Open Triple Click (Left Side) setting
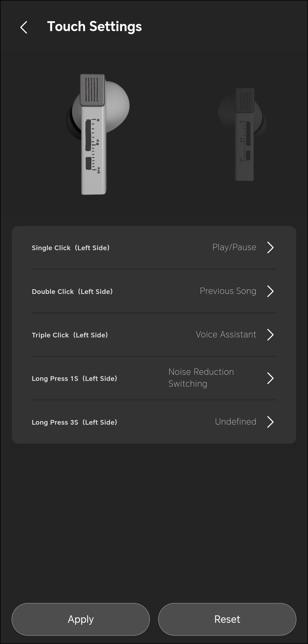308x644 pixels. 154,335
